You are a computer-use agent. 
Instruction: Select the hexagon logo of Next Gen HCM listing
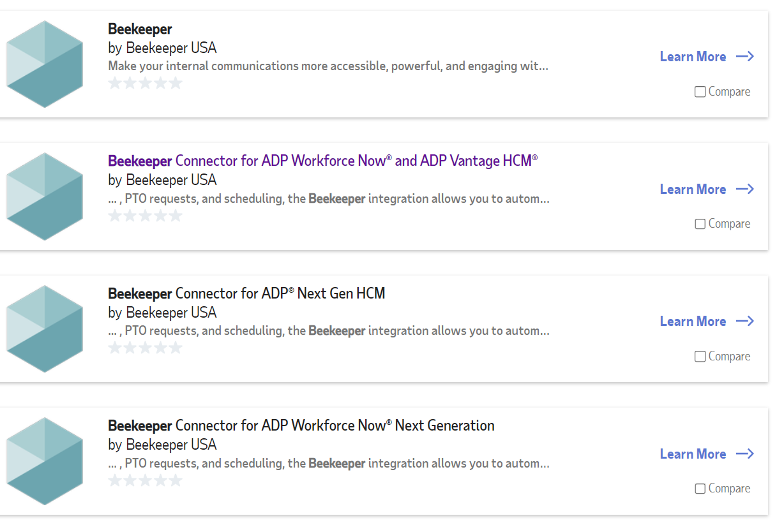45,329
